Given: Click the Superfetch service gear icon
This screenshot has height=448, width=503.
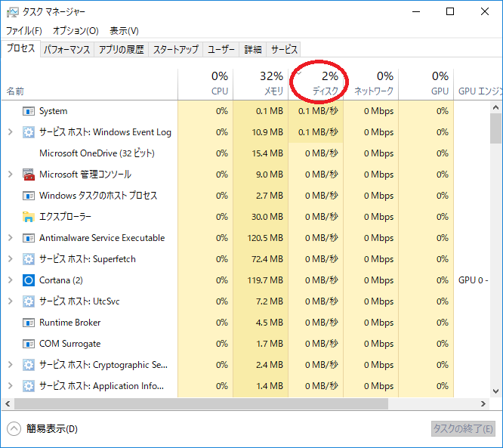Looking at the screenshot, I should tap(29, 259).
